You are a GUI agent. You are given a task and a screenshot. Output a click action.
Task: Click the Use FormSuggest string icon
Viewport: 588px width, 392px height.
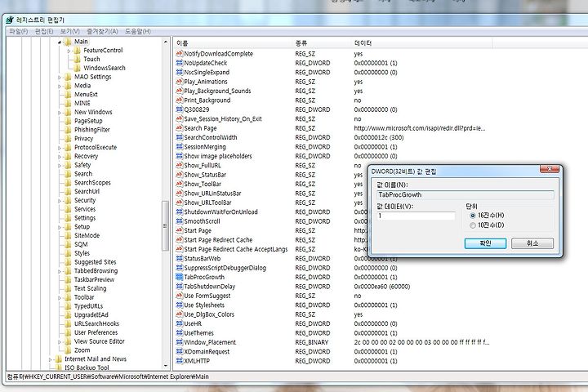(x=179, y=296)
